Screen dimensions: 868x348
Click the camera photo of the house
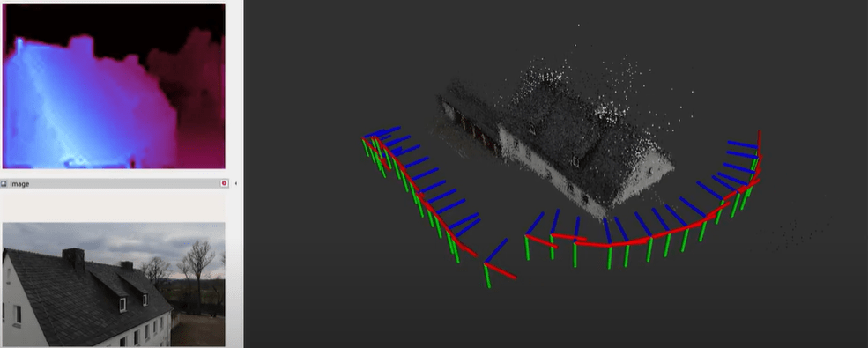[114, 285]
